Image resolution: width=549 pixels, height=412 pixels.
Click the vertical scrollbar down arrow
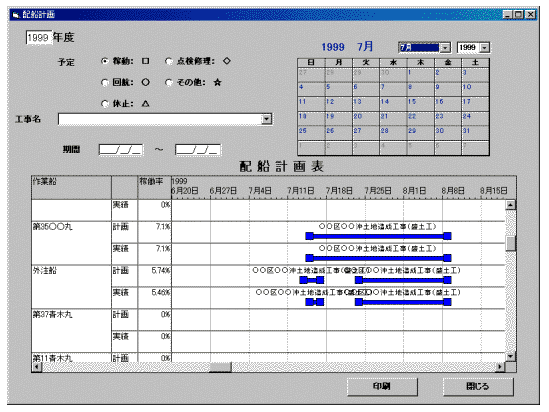510,357
